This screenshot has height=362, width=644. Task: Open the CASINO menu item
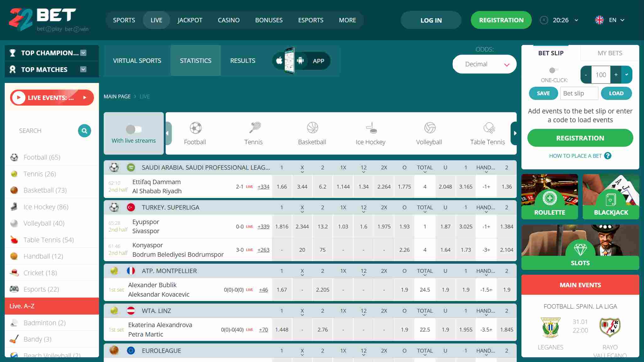click(x=228, y=20)
